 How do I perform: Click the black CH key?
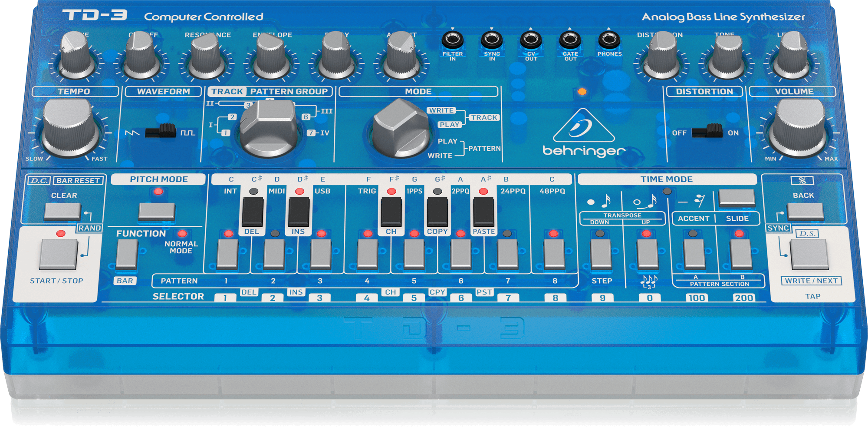click(x=391, y=212)
